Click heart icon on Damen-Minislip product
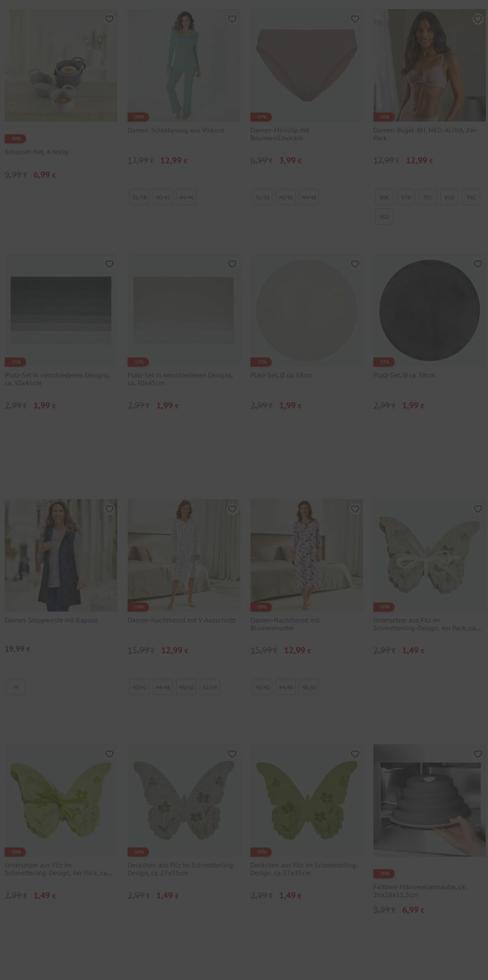 355,19
